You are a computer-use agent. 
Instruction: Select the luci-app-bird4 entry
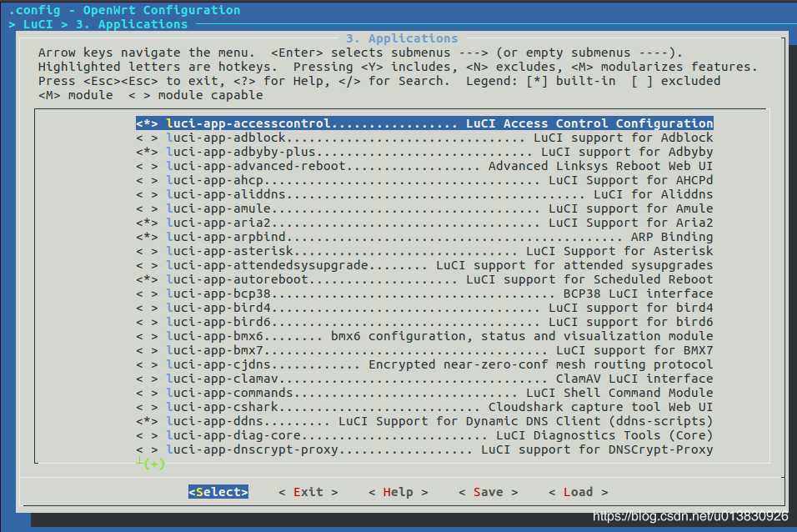424,309
